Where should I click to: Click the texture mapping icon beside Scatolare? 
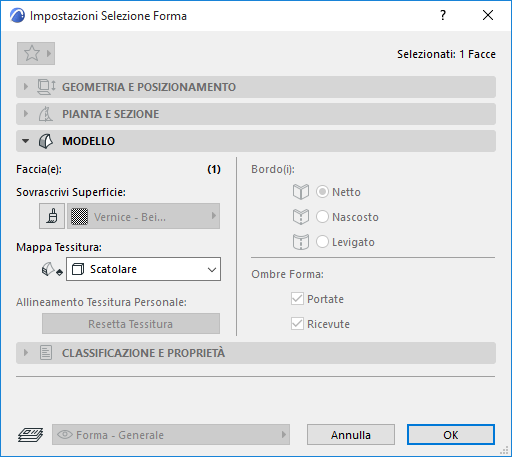(52, 269)
